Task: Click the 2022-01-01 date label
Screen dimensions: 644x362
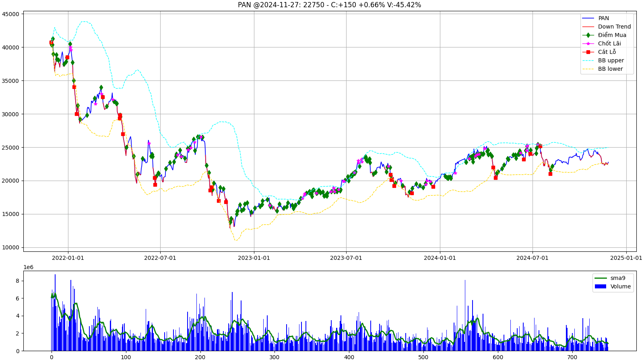Action: point(68,258)
